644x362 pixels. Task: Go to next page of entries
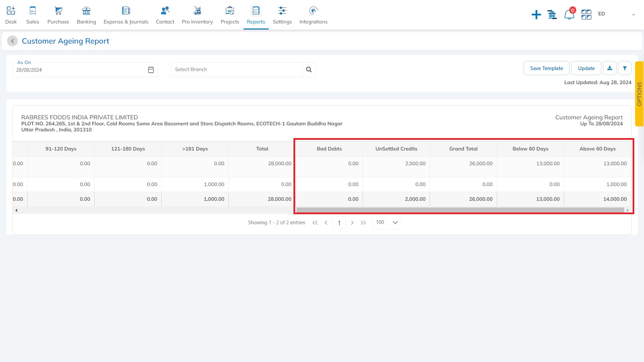click(x=352, y=223)
